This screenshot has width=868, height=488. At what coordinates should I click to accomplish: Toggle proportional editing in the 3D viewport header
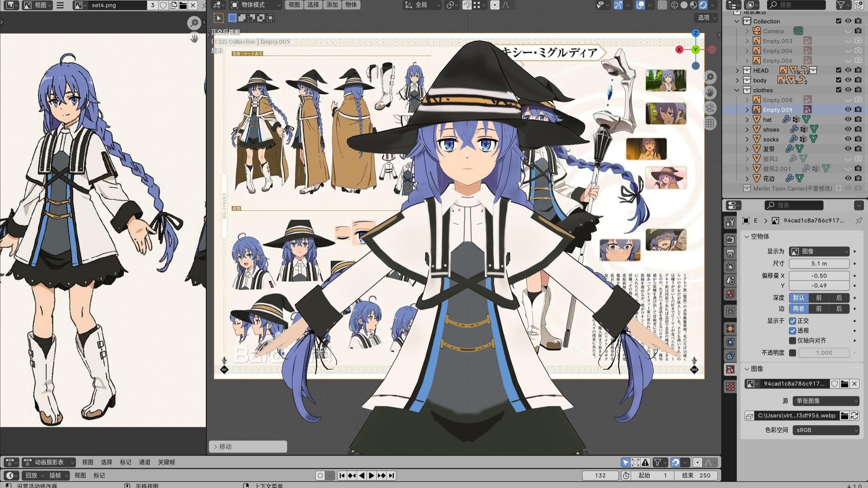click(495, 5)
